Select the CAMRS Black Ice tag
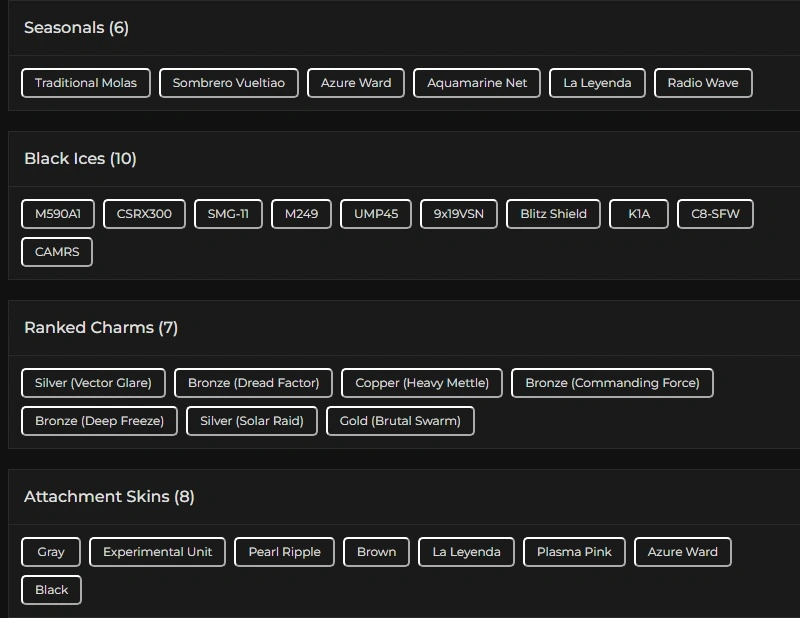 pyautogui.click(x=57, y=252)
